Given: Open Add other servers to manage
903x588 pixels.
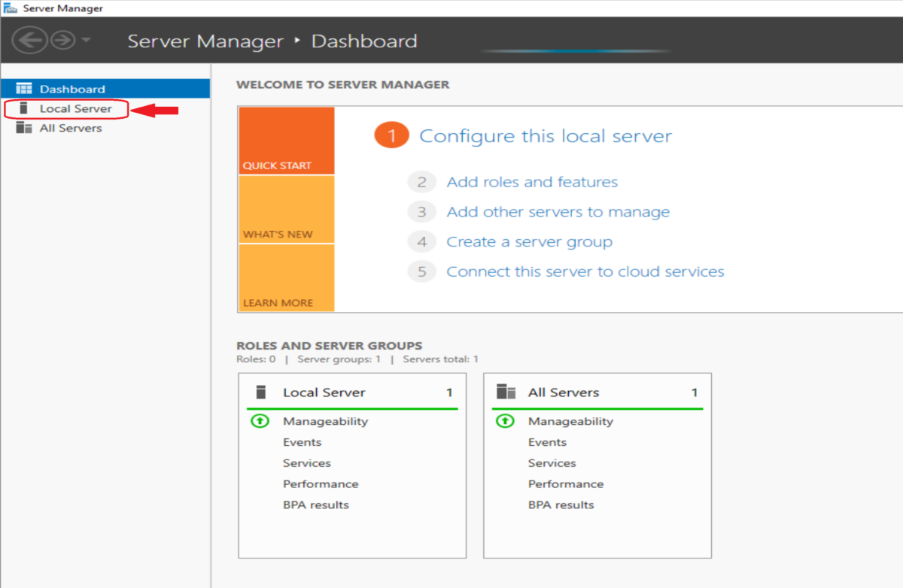Looking at the screenshot, I should click(x=558, y=211).
